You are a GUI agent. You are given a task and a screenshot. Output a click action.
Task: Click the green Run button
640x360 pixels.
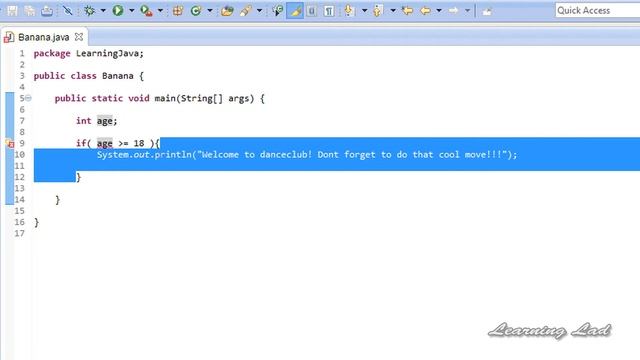[118, 11]
